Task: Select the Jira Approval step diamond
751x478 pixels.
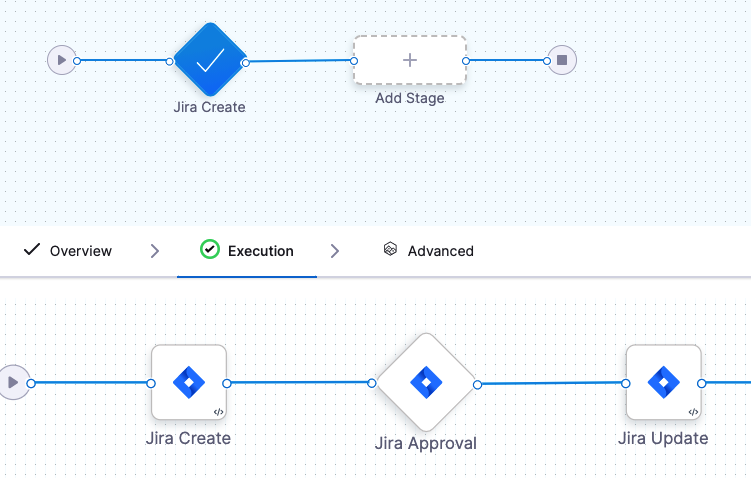Action: pos(426,384)
